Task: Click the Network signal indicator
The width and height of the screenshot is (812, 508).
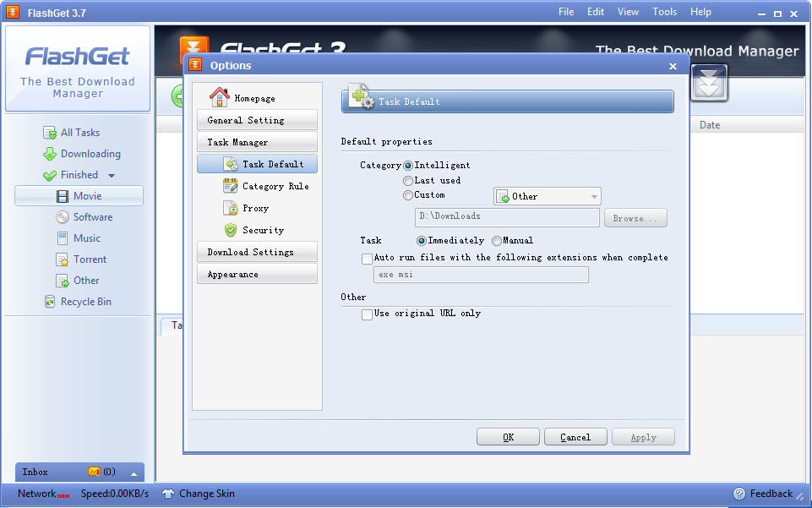Action: [x=63, y=495]
